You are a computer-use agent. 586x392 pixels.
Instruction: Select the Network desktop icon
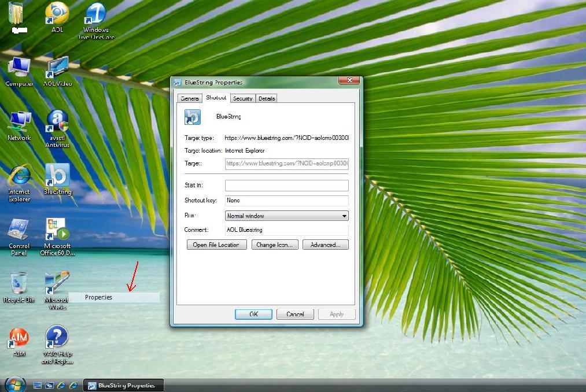19,126
